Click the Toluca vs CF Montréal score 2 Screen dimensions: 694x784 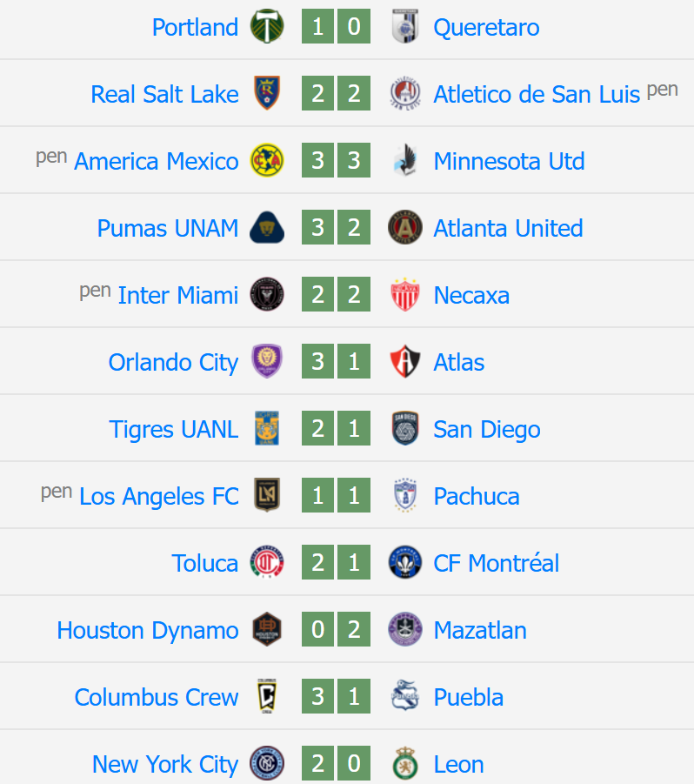coord(317,562)
